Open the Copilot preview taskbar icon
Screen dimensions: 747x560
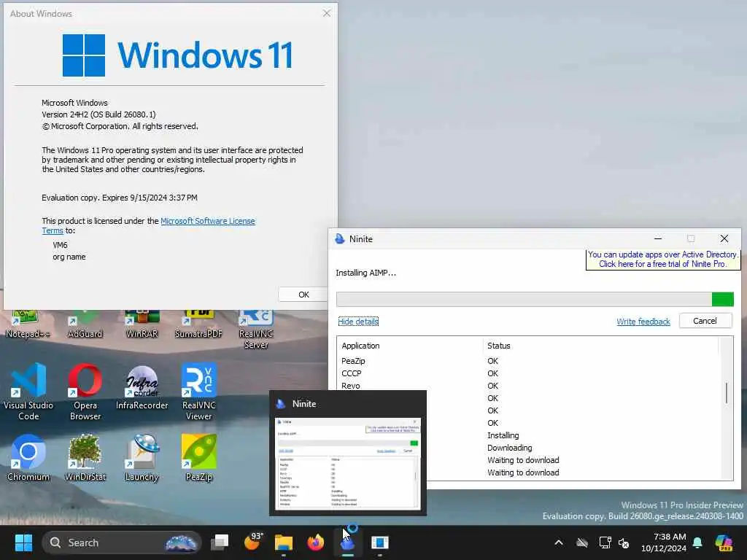[724, 542]
